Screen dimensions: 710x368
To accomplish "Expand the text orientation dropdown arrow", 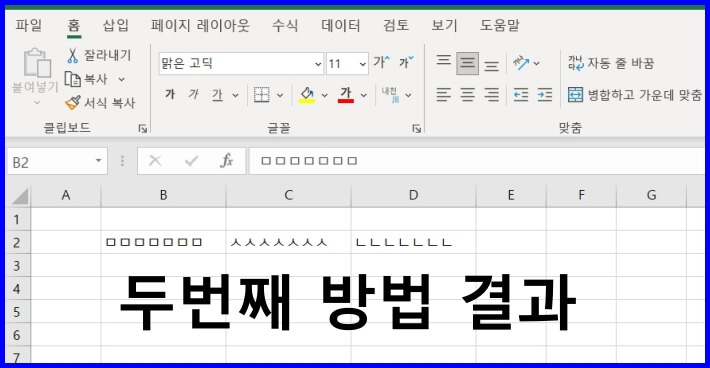I will (537, 63).
